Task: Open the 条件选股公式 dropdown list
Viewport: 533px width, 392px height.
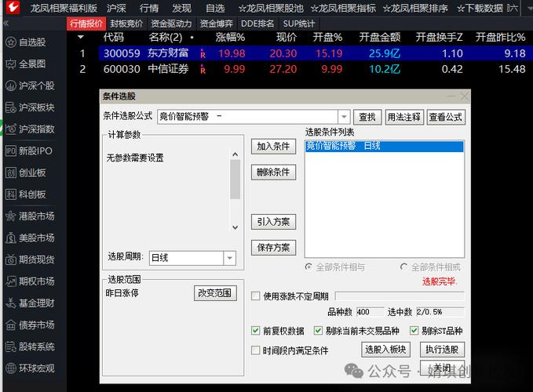Action: [x=344, y=117]
